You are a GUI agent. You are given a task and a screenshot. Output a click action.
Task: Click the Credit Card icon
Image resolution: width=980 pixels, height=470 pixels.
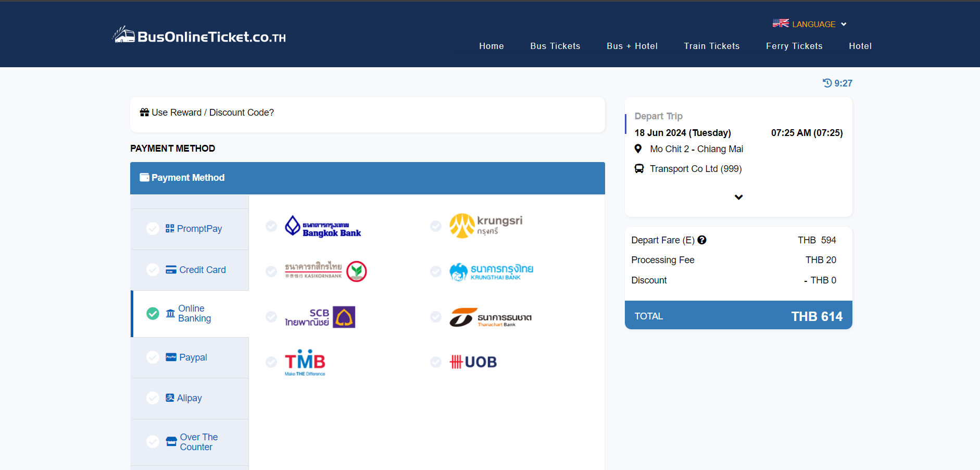tap(171, 269)
